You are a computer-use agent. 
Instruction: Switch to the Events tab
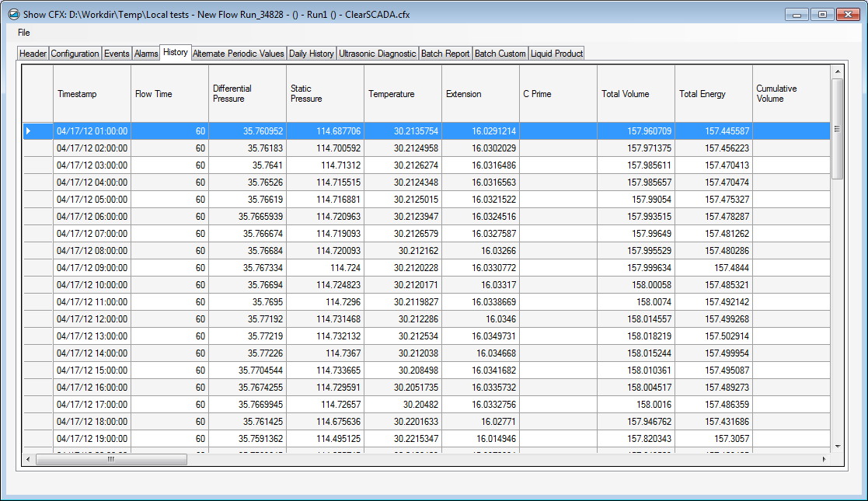117,54
